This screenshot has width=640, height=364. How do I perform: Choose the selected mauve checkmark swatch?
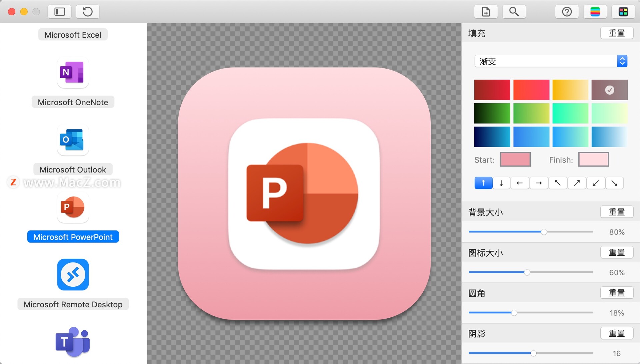click(x=609, y=90)
